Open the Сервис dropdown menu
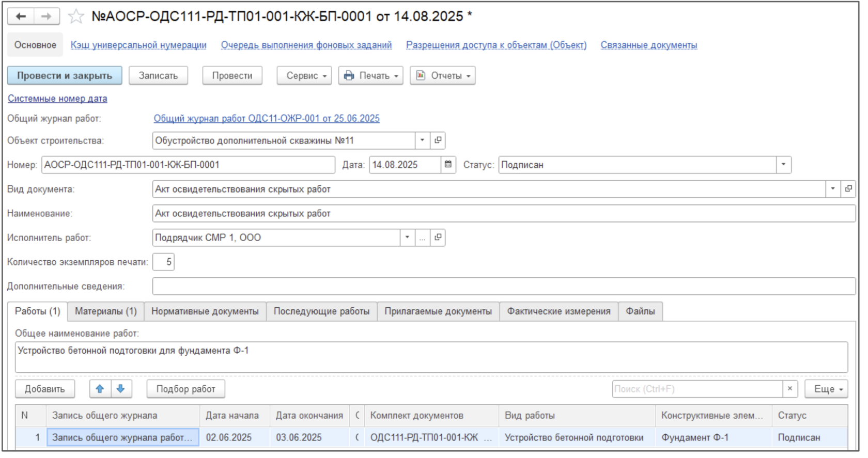Image resolution: width=868 pixels, height=458 pixels. point(304,75)
